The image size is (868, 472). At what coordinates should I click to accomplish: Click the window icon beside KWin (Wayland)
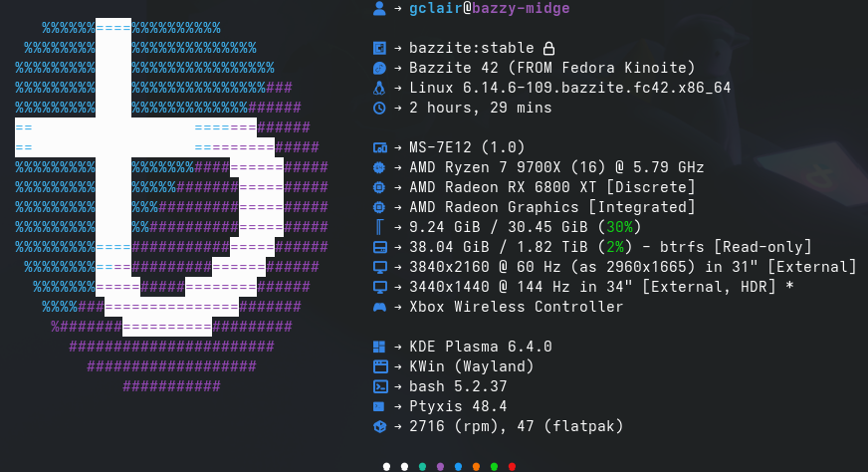coord(380,366)
